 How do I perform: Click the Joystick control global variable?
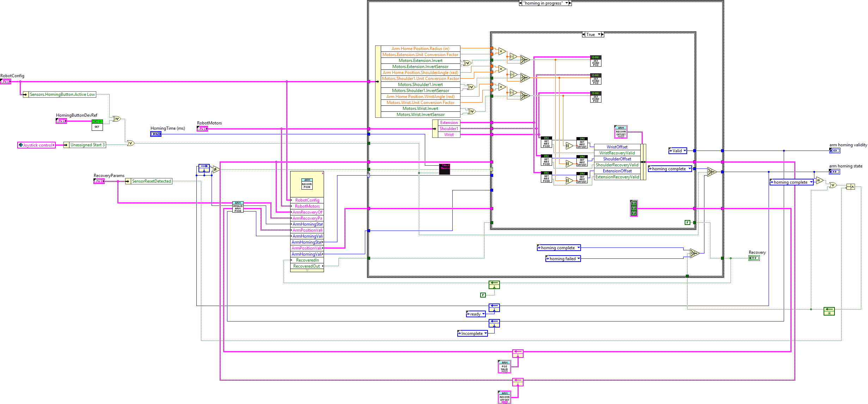pos(37,145)
